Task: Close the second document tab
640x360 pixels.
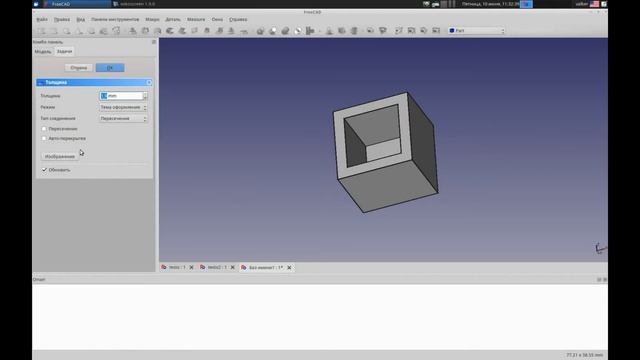Action: point(233,267)
